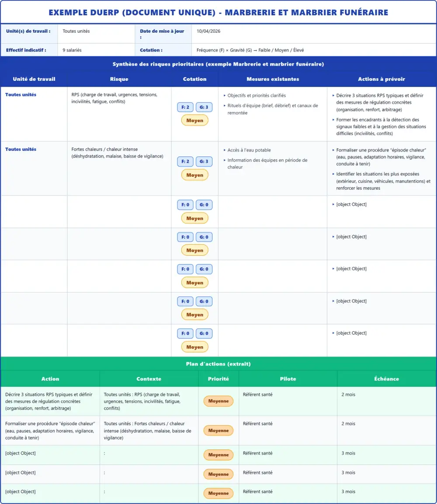Image resolution: width=437 pixels, height=504 pixels.
Task: Click 'Toutes unités' in the Fortes chaleurs row
Action: point(21,149)
